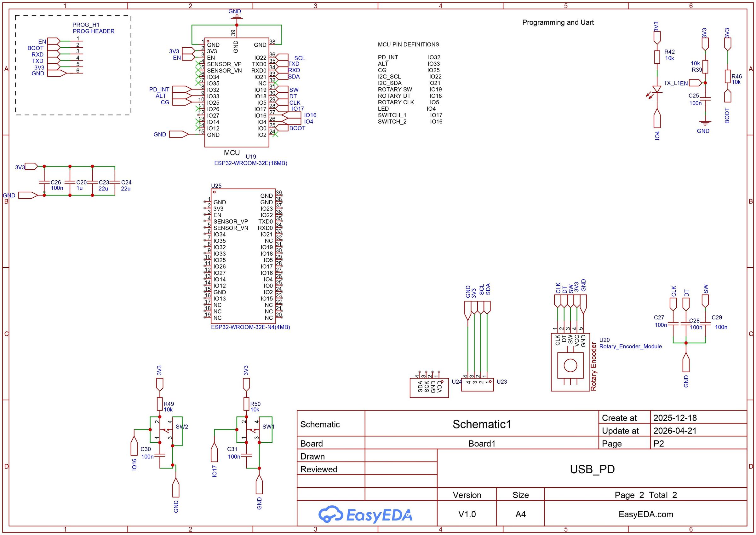Click the P2 page value
This screenshot has height=535, width=756.
[x=659, y=444]
